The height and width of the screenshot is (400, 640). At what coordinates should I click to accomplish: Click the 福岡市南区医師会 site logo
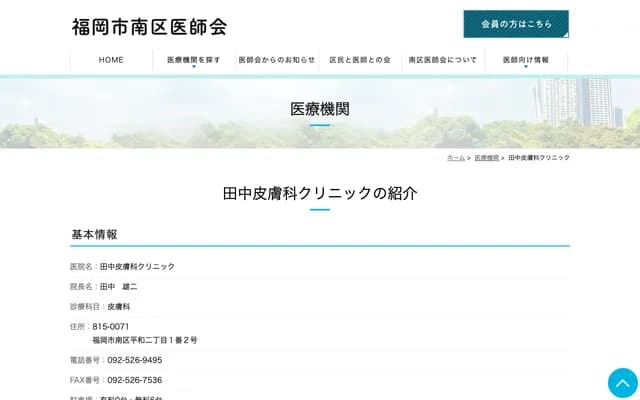pyautogui.click(x=149, y=26)
